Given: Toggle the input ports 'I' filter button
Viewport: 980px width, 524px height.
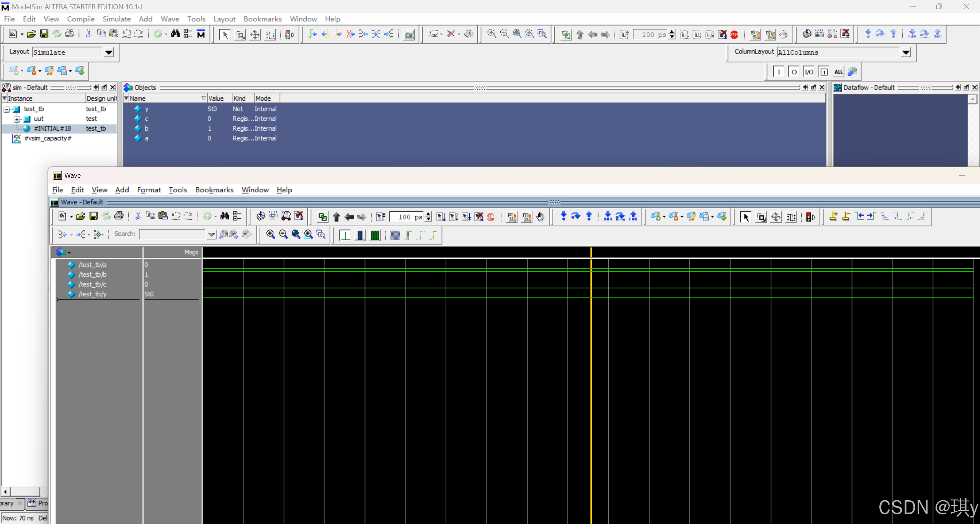Looking at the screenshot, I should pos(779,72).
